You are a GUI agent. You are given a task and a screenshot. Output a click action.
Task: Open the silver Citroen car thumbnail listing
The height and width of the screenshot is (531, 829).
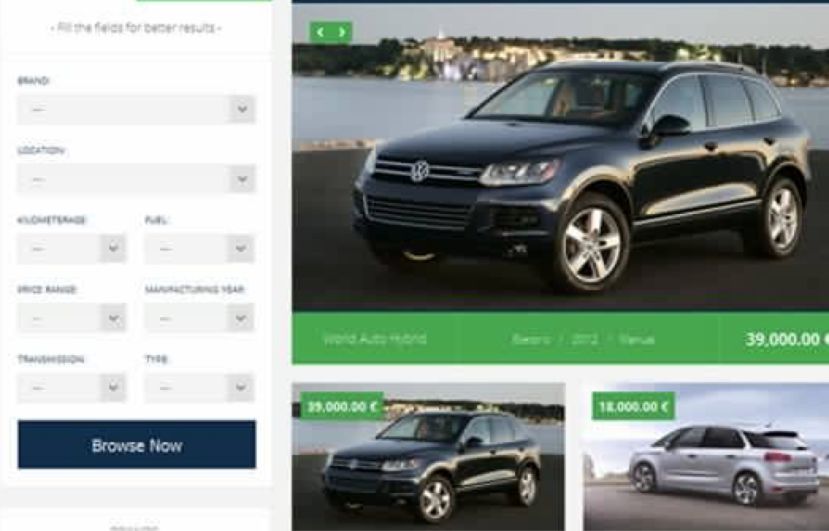706,457
